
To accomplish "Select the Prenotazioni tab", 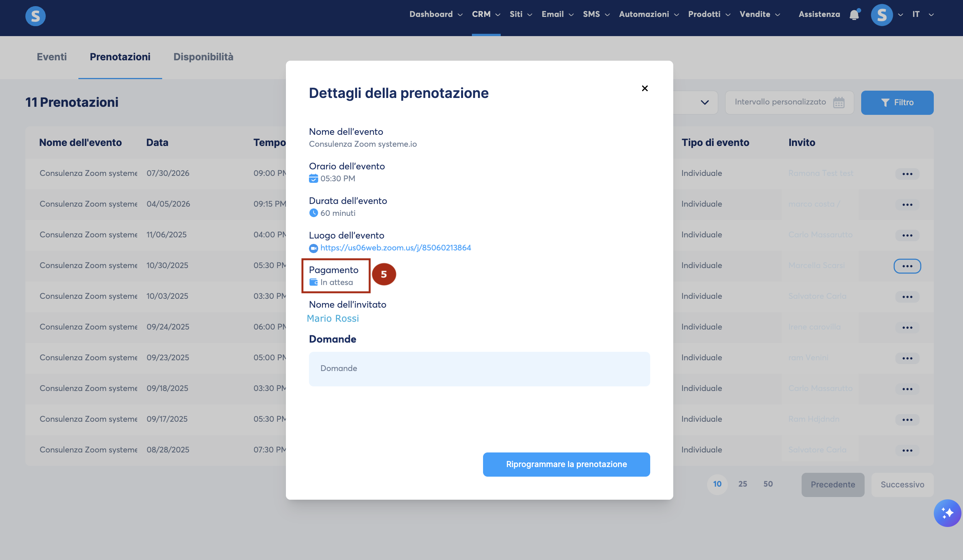I will click(x=120, y=57).
